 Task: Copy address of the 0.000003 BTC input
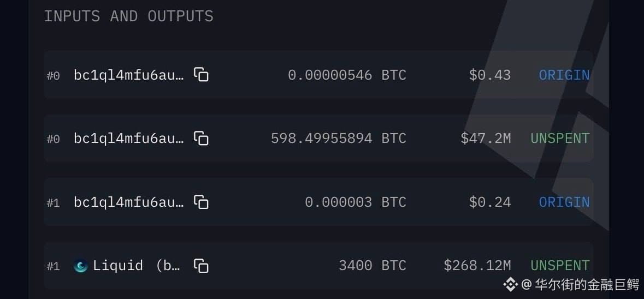pyautogui.click(x=201, y=202)
